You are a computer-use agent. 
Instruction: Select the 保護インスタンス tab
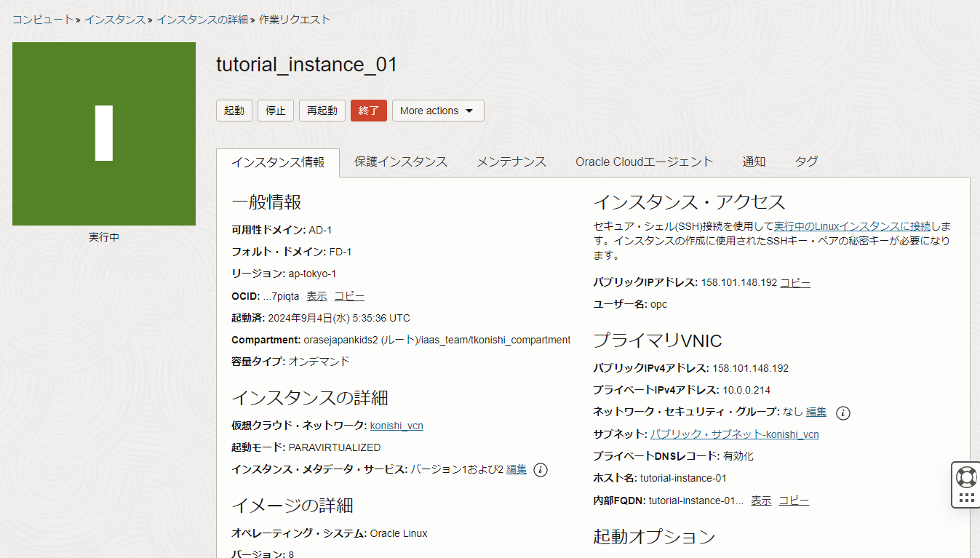click(x=401, y=162)
